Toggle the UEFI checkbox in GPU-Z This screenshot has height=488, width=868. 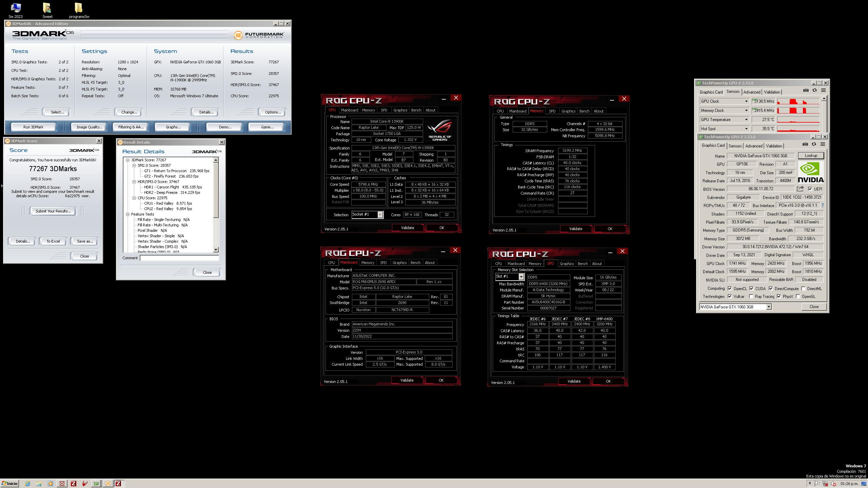tap(810, 189)
